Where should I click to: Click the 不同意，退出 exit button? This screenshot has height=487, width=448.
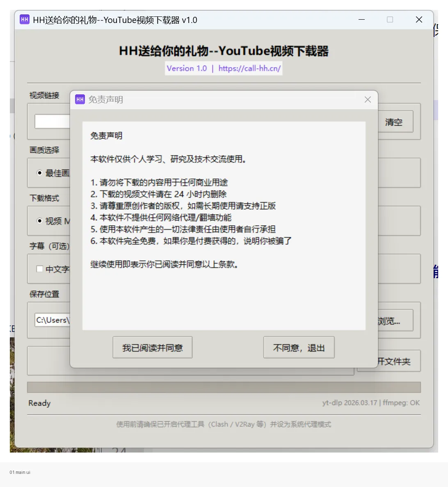[x=299, y=347]
